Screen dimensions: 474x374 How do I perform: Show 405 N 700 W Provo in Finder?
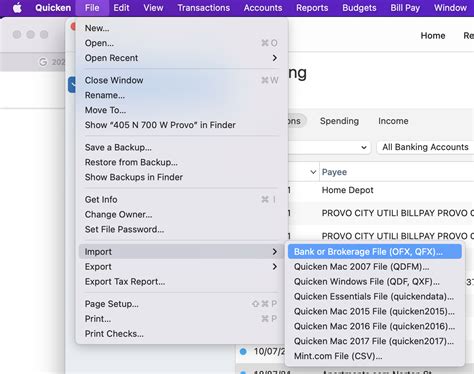(x=182, y=125)
